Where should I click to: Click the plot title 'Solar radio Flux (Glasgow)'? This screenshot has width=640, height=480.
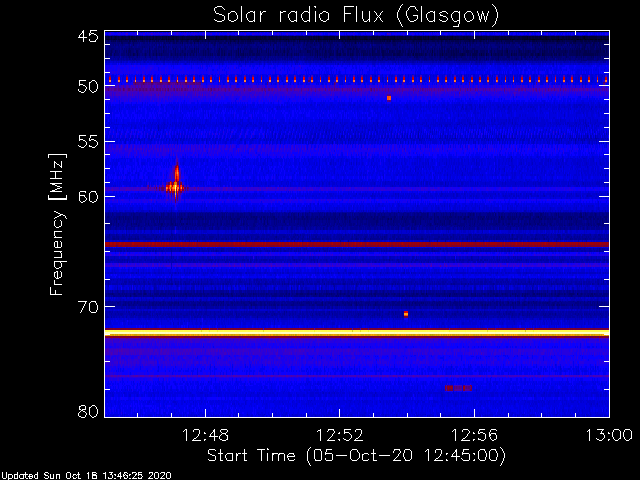[x=356, y=16]
